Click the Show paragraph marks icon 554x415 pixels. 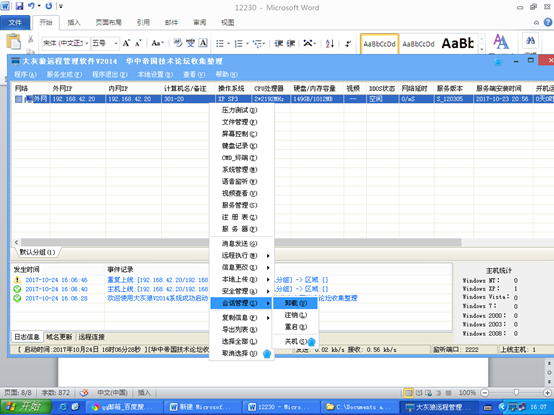tap(348, 43)
